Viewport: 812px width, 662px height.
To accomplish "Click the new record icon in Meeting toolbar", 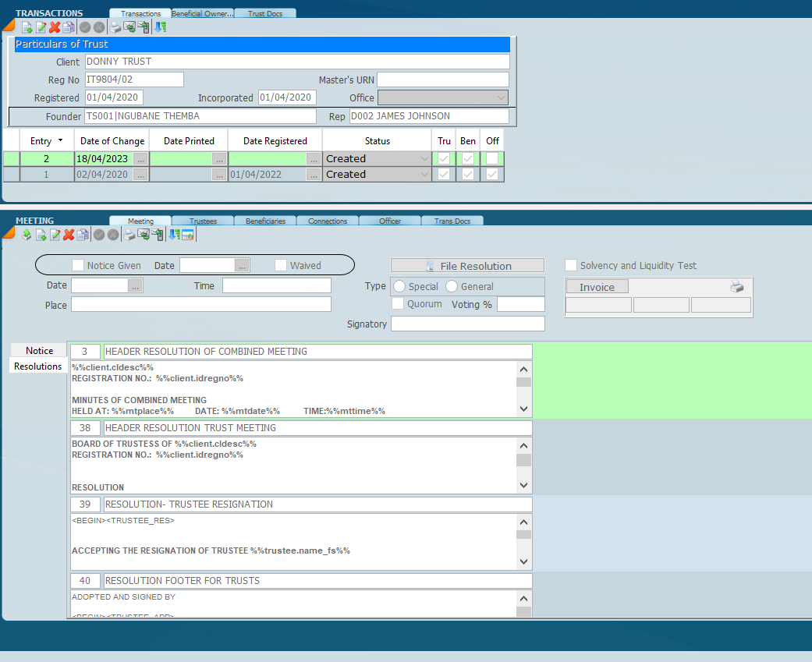I will 41,235.
